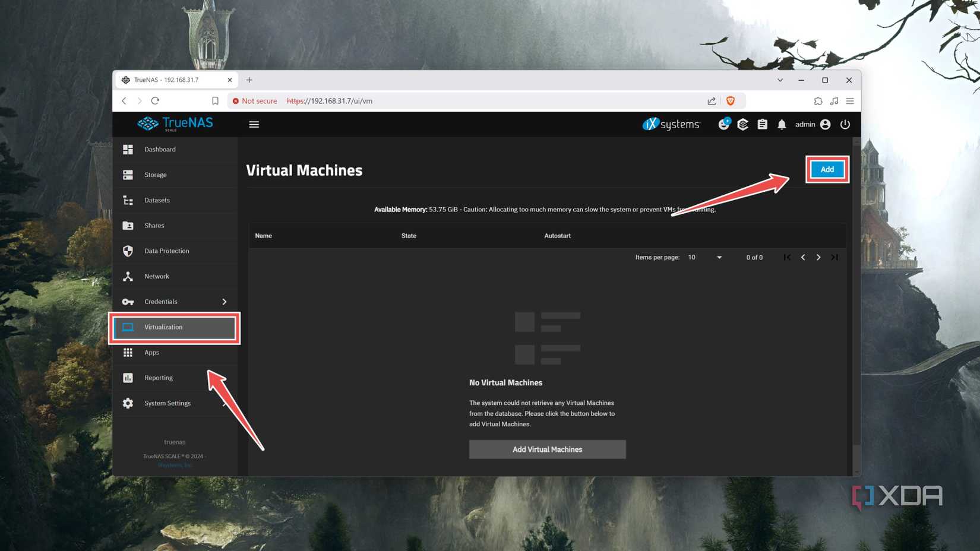Screen dimensions: 980x551
Task: Open the alerts bell icon
Action: 782,125
